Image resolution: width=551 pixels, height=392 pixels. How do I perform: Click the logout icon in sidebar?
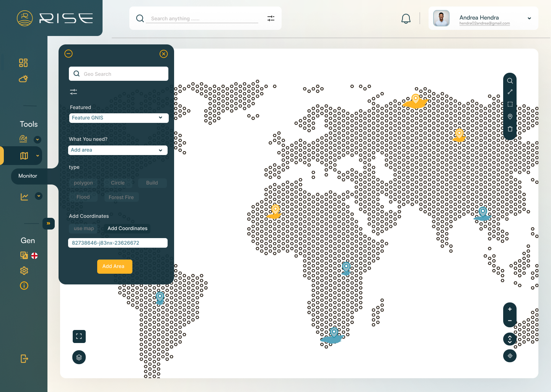[24, 359]
